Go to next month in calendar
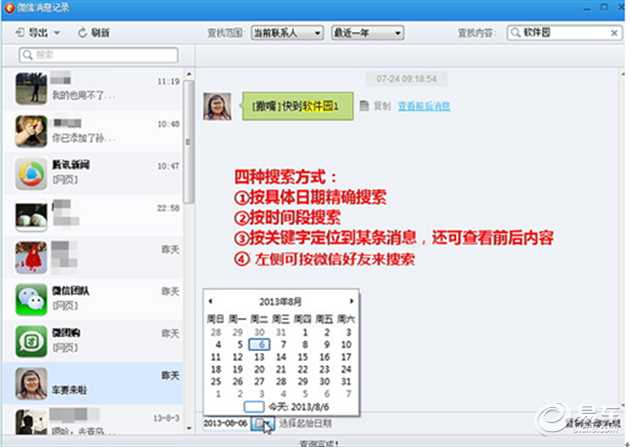Viewport: 630px width, 447px height. [350, 300]
